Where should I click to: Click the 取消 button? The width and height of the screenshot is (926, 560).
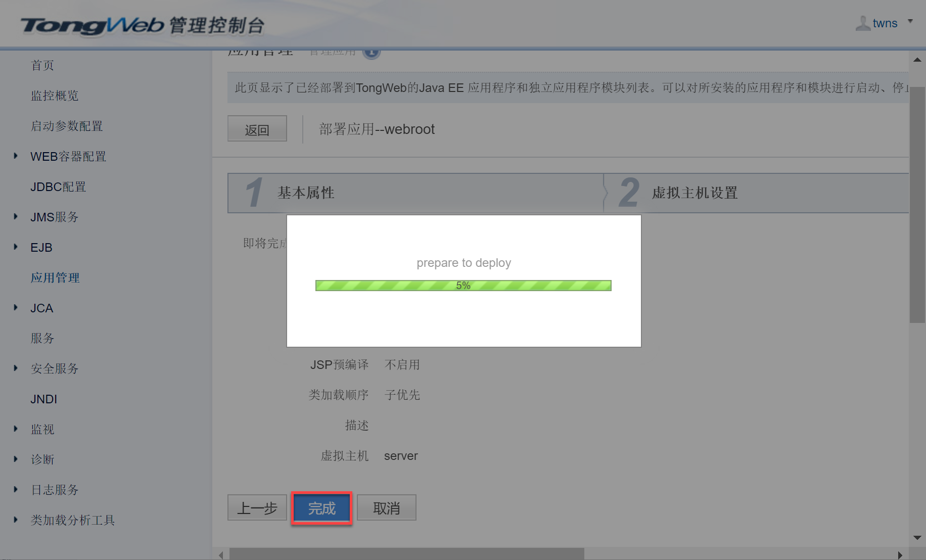(x=387, y=508)
